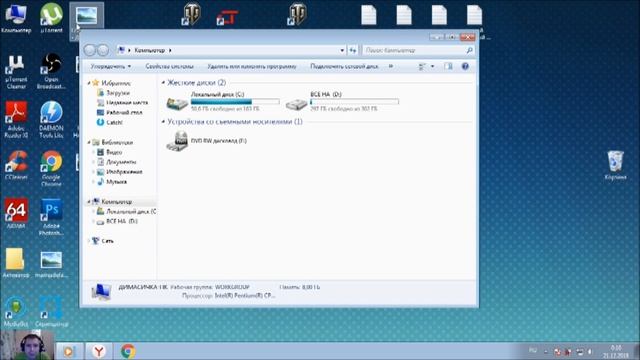Viewport: 640px width, 360px height.
Task: Open the Корзина recycle bin
Action: tap(615, 165)
